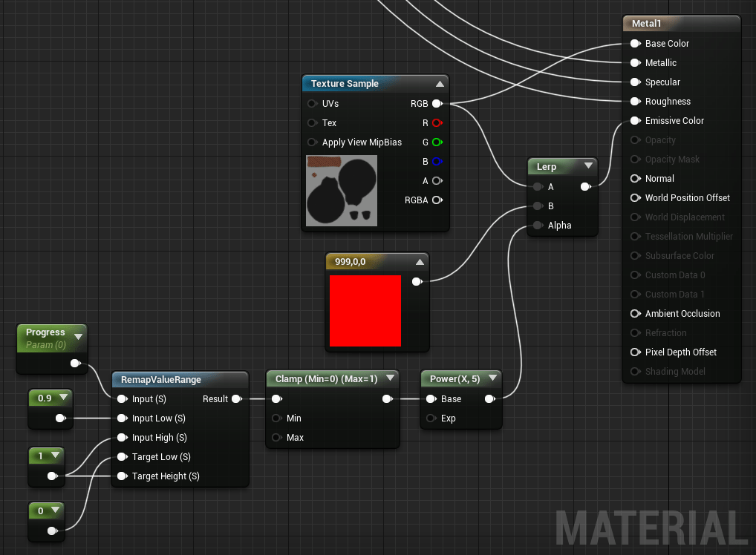Click the Min input pin on Clamp node
The height and width of the screenshot is (555, 756).
coord(276,418)
